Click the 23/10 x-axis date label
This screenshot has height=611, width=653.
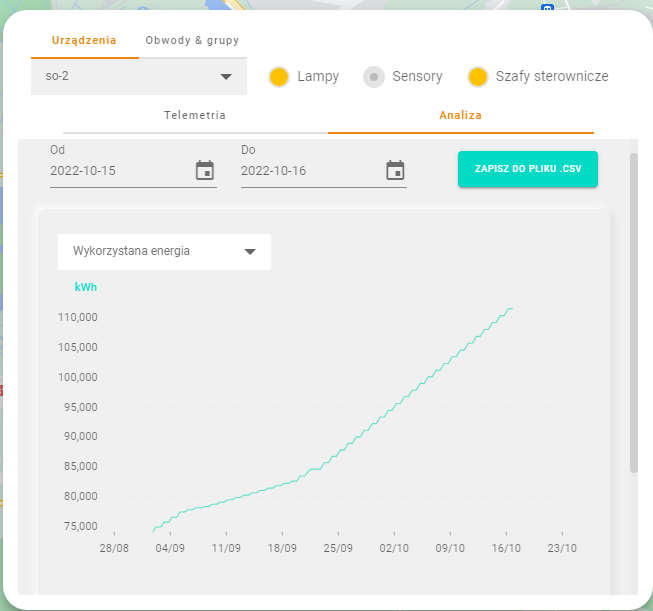click(x=562, y=548)
